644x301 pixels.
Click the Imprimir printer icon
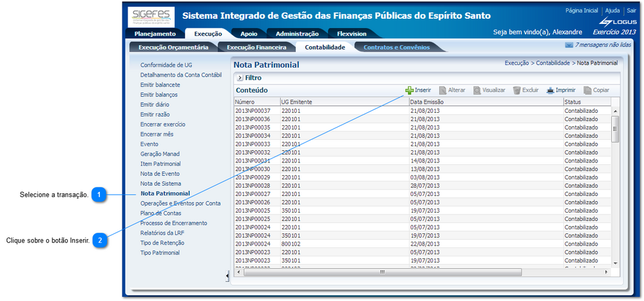550,91
